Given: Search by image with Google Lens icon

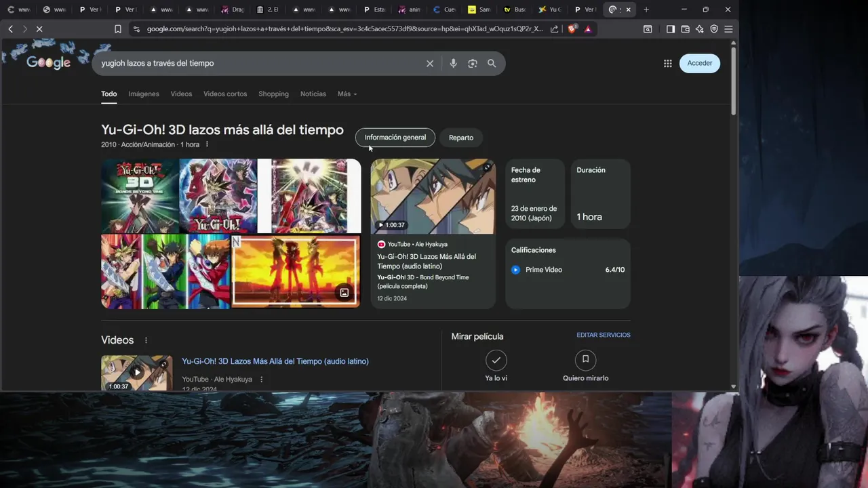Looking at the screenshot, I should pos(473,63).
